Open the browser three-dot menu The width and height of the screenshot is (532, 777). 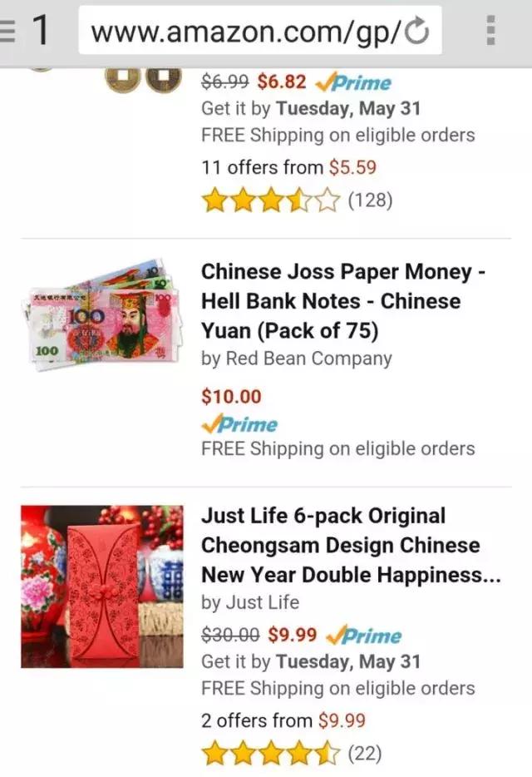[x=490, y=30]
